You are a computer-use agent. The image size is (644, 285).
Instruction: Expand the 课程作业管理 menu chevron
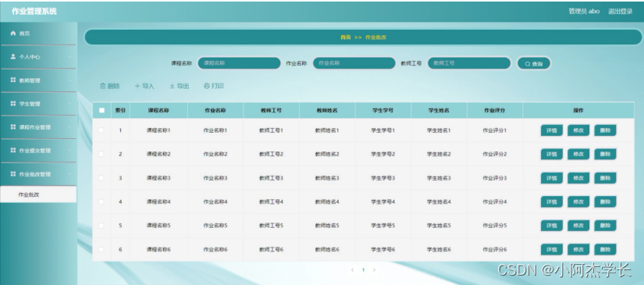69,127
